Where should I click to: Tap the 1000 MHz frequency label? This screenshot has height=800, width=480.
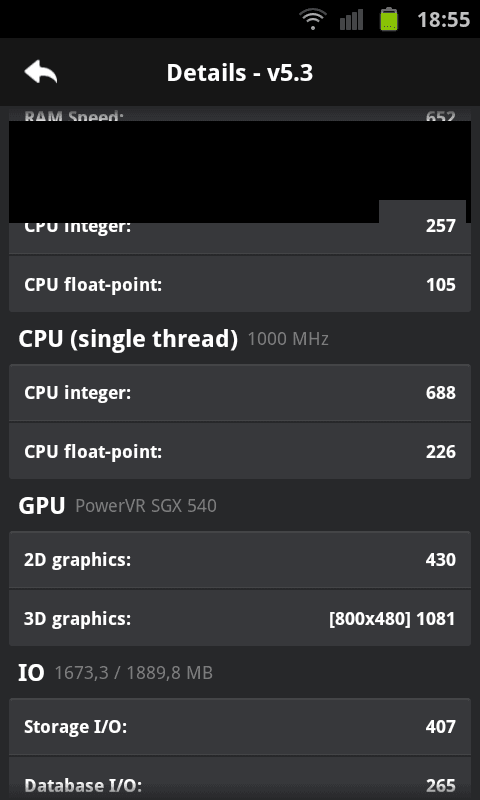coord(288,339)
